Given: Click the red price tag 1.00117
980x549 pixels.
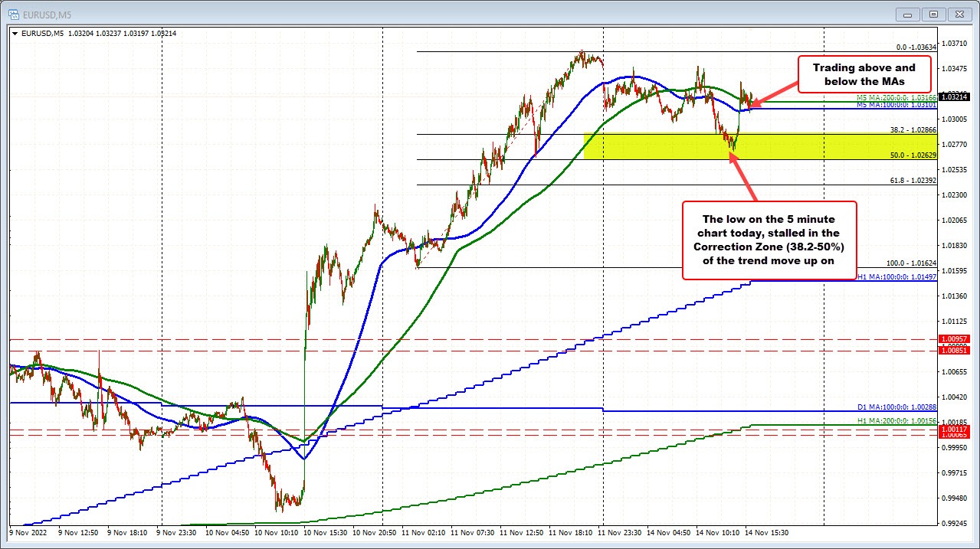Looking at the screenshot, I should pyautogui.click(x=955, y=430).
